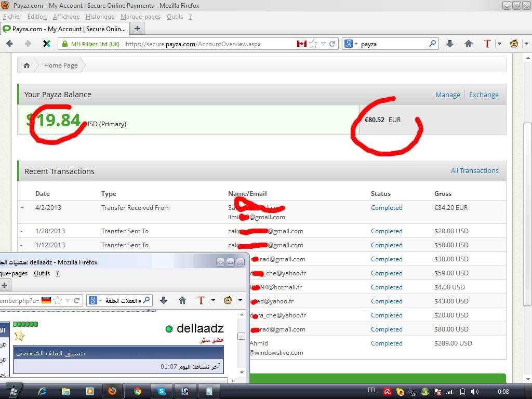Open All Transactions link
The width and height of the screenshot is (532, 399).
pos(475,170)
